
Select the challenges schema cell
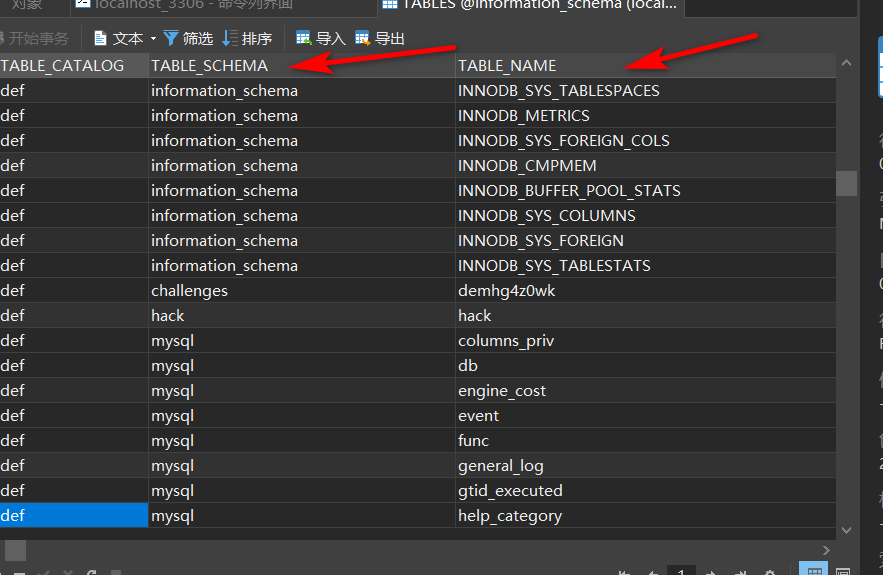tap(302, 290)
